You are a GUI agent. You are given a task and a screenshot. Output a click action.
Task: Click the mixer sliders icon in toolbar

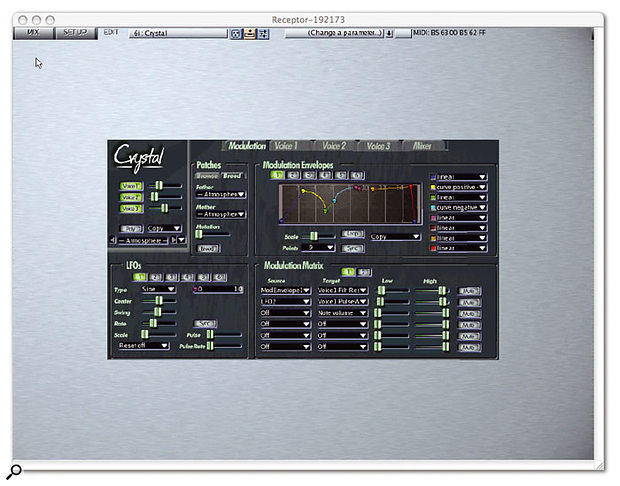[263, 34]
